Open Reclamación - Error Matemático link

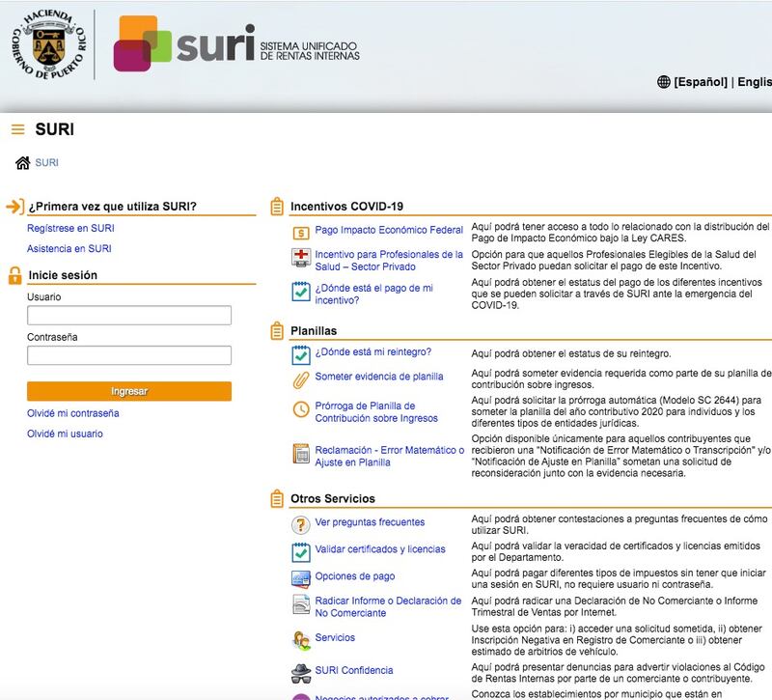390,456
